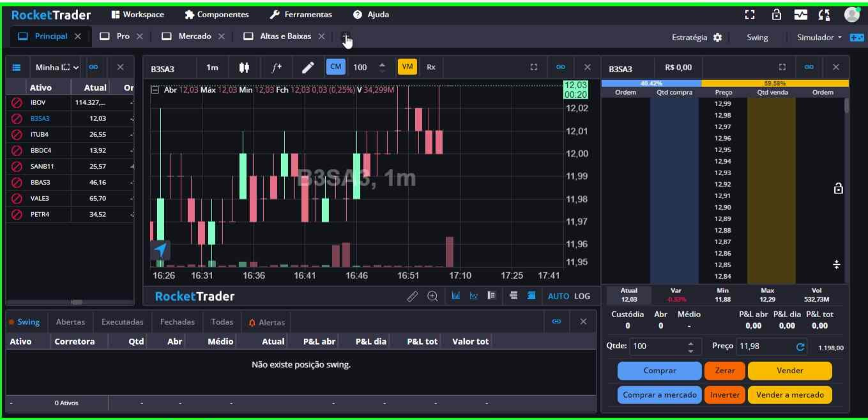Show the chart order lines icon
The image size is (868, 420).
(x=514, y=296)
